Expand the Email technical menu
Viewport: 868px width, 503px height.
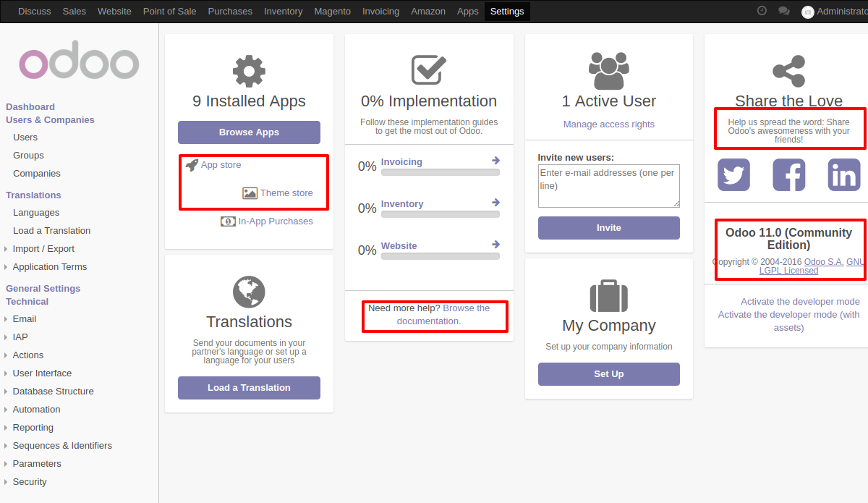pyautogui.click(x=25, y=319)
